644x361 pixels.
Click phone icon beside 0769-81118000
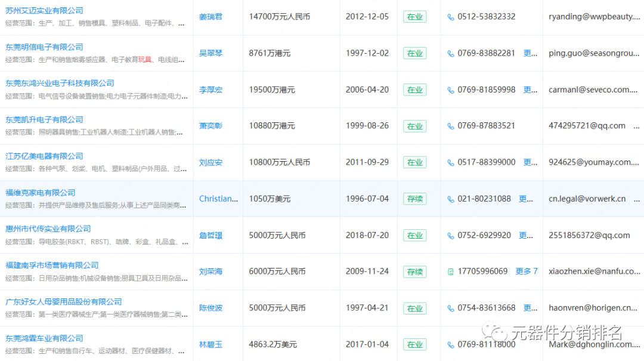coord(451,344)
